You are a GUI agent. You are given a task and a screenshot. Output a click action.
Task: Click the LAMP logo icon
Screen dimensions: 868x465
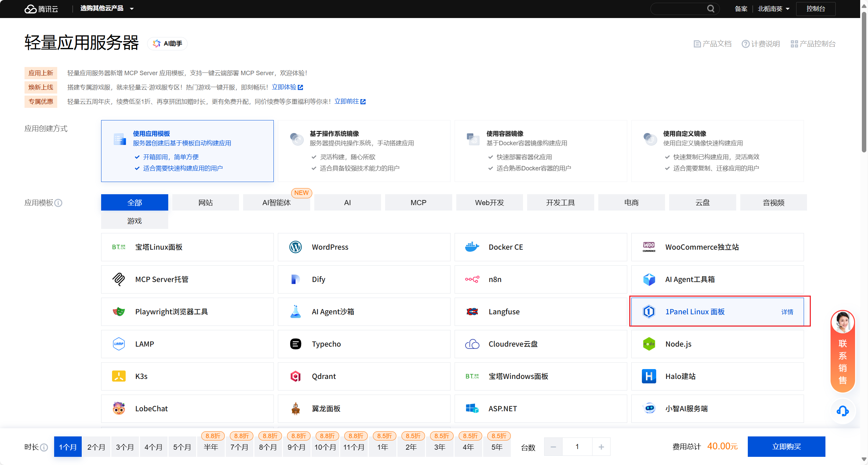119,344
